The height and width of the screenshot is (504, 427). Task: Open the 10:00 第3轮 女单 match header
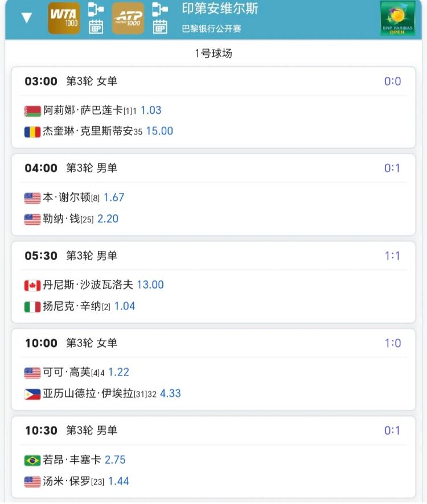pyautogui.click(x=71, y=343)
